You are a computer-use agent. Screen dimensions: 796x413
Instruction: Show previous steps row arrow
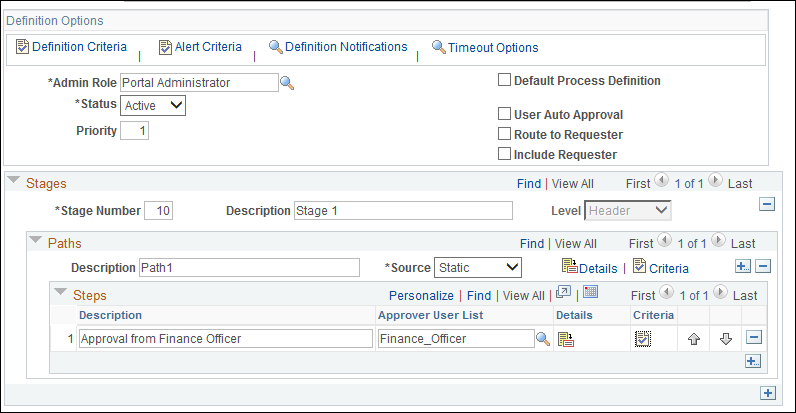click(x=667, y=292)
